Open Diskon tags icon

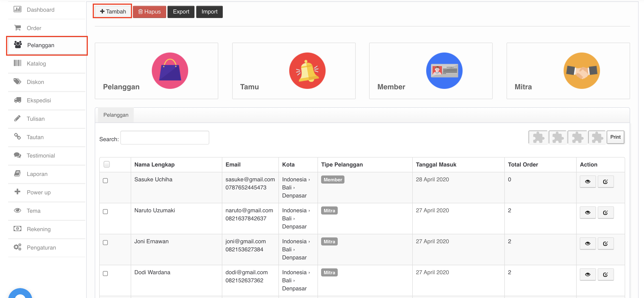(x=17, y=81)
